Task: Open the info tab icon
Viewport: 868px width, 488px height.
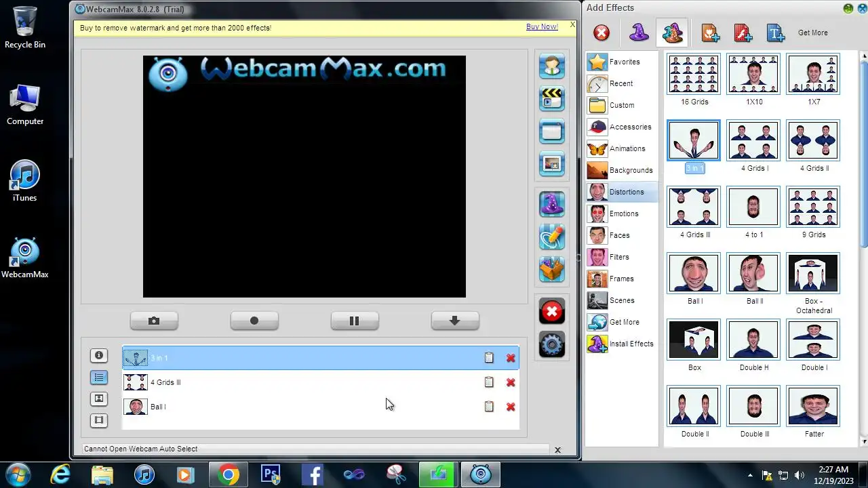Action: (99, 355)
